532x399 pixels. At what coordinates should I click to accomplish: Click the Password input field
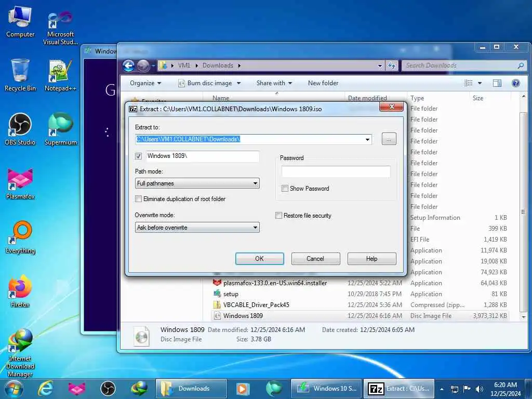[336, 171]
